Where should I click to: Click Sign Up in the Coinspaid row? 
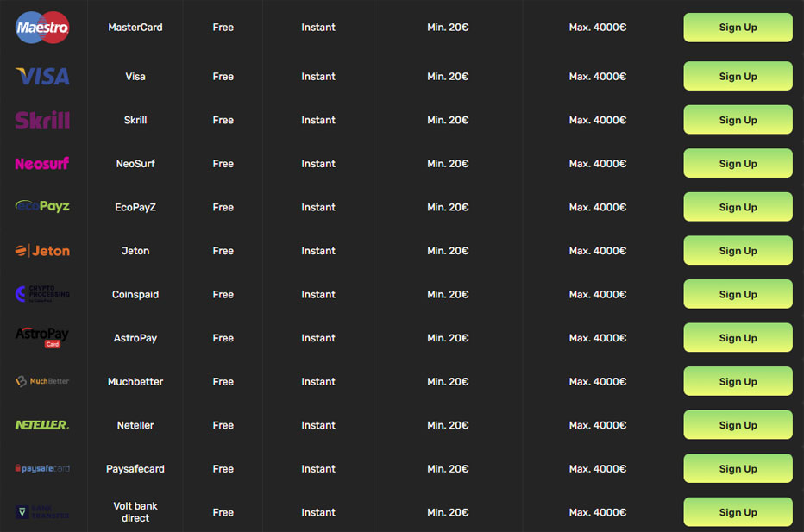coord(738,294)
